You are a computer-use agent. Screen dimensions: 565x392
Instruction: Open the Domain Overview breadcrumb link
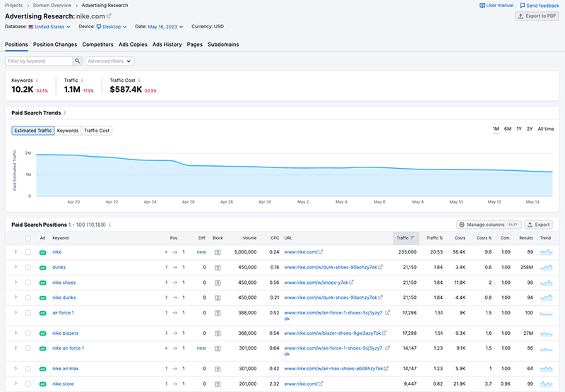(x=52, y=6)
